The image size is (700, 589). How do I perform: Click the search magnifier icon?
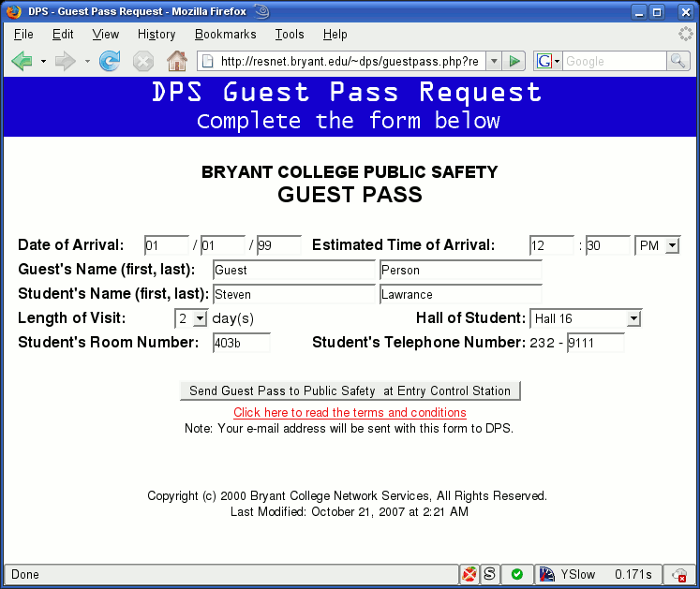point(678,61)
